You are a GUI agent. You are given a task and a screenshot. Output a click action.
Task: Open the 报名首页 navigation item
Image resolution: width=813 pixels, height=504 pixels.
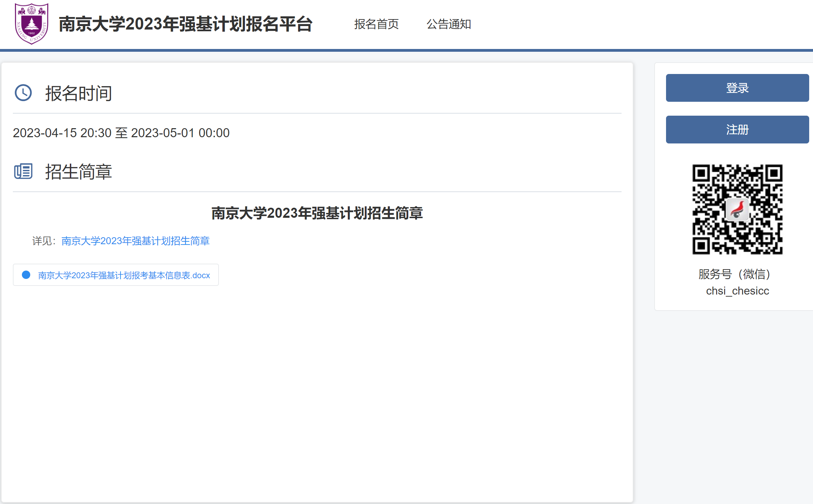376,24
